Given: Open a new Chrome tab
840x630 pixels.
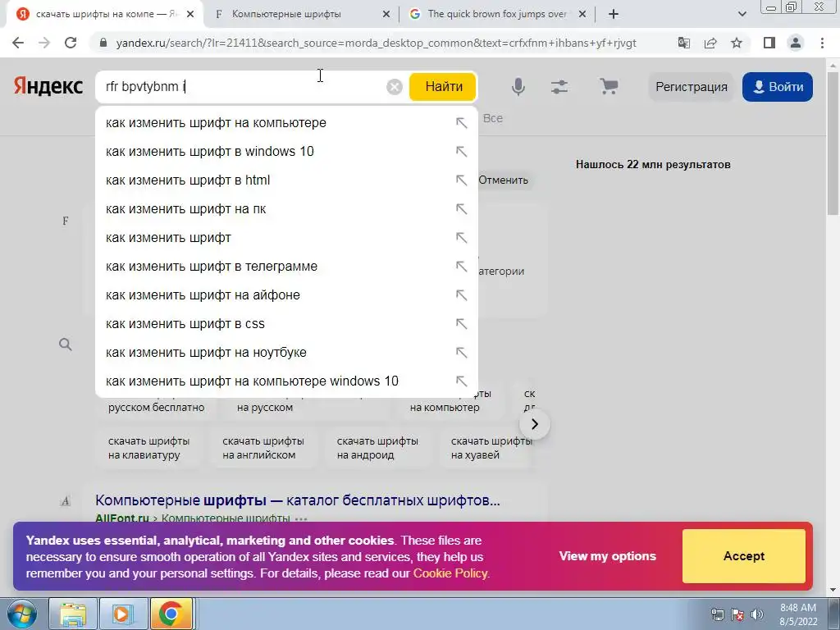Looking at the screenshot, I should 614,14.
